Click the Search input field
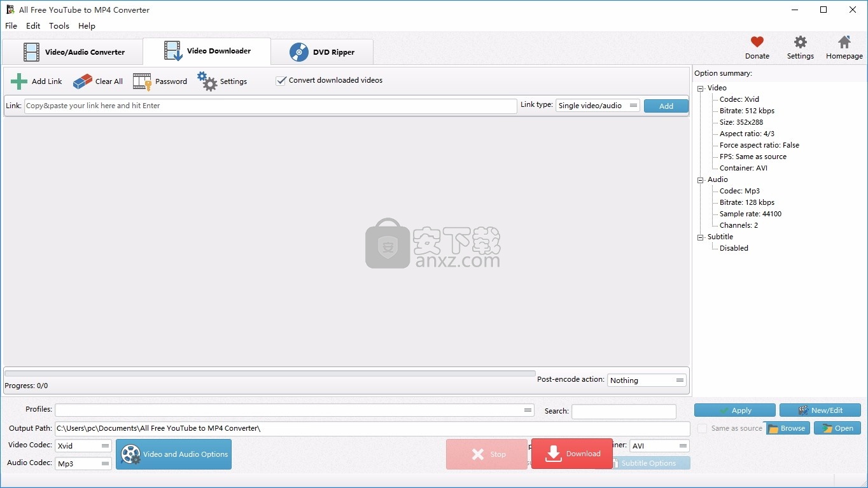This screenshot has width=868, height=488. coord(624,412)
